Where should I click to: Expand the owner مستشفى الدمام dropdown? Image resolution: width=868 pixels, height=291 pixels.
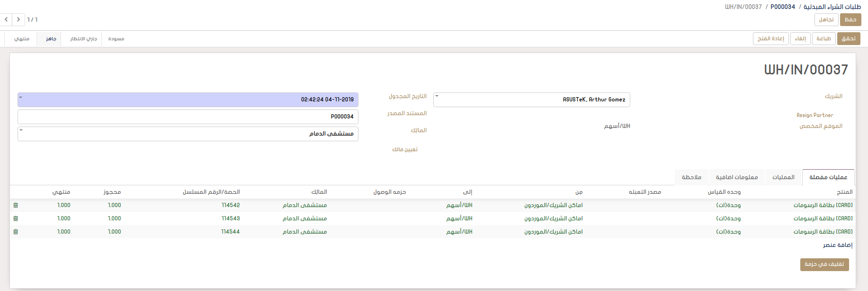[21, 130]
